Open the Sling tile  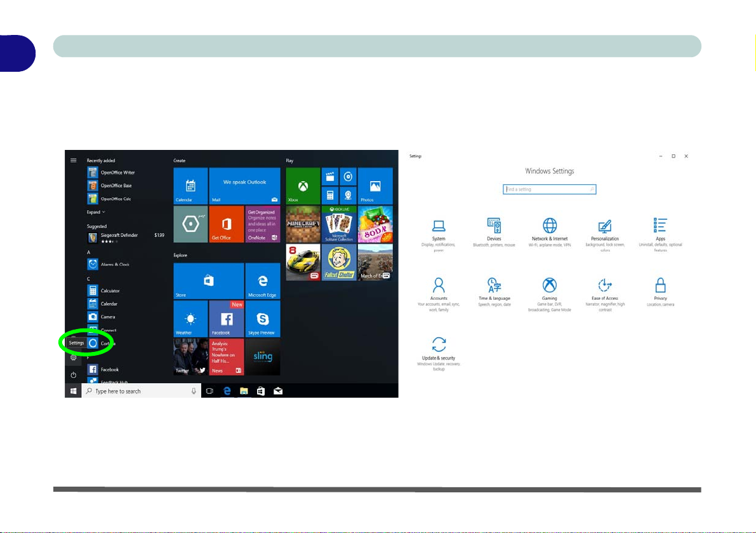point(263,356)
